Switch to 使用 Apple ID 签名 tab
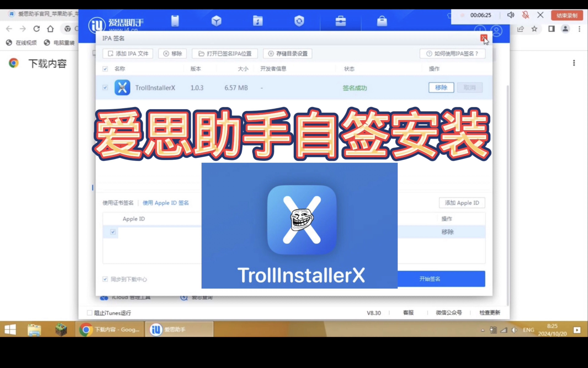The width and height of the screenshot is (588, 368). coord(166,203)
